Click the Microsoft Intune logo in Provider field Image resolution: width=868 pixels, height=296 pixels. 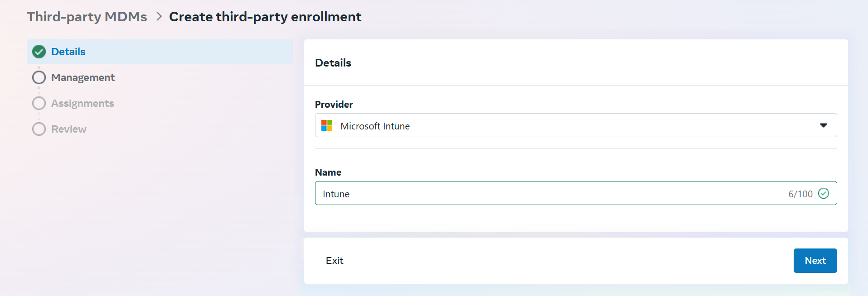(x=326, y=125)
